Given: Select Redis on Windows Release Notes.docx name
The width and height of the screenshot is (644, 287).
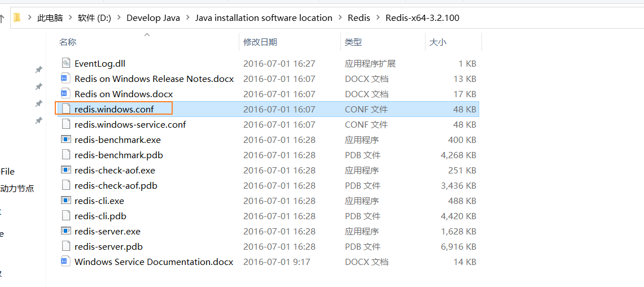Looking at the screenshot, I should pos(154,79).
